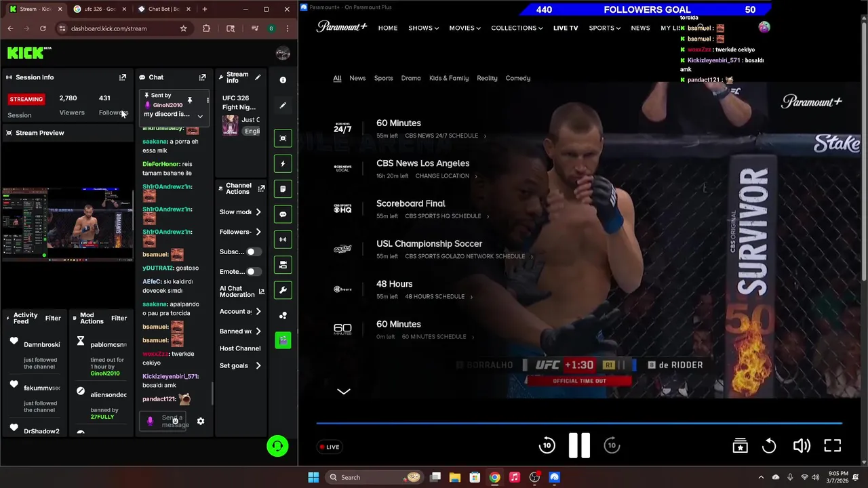Pop out the Session Info panel
The image size is (868, 488).
(x=123, y=77)
